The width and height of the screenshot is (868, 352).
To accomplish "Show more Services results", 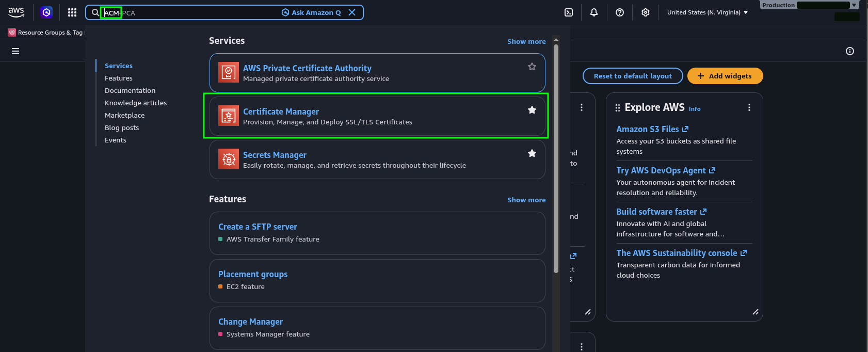I will pos(526,41).
